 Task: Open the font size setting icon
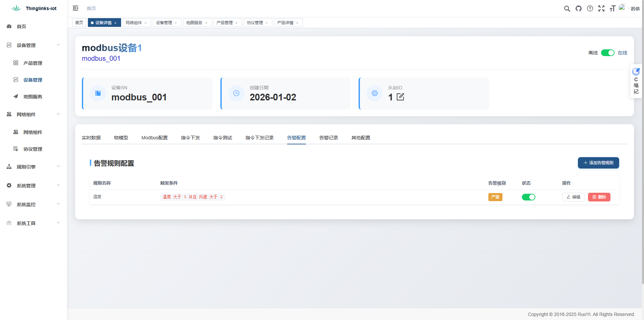[x=612, y=9]
